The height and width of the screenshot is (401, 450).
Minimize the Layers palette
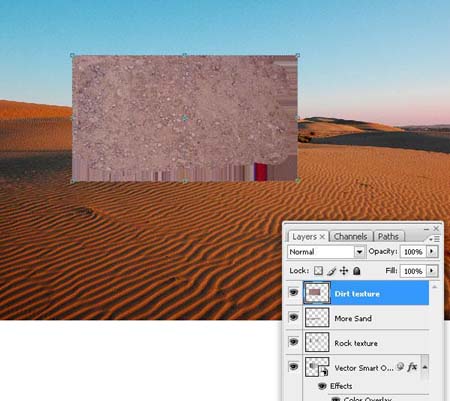coord(426,229)
